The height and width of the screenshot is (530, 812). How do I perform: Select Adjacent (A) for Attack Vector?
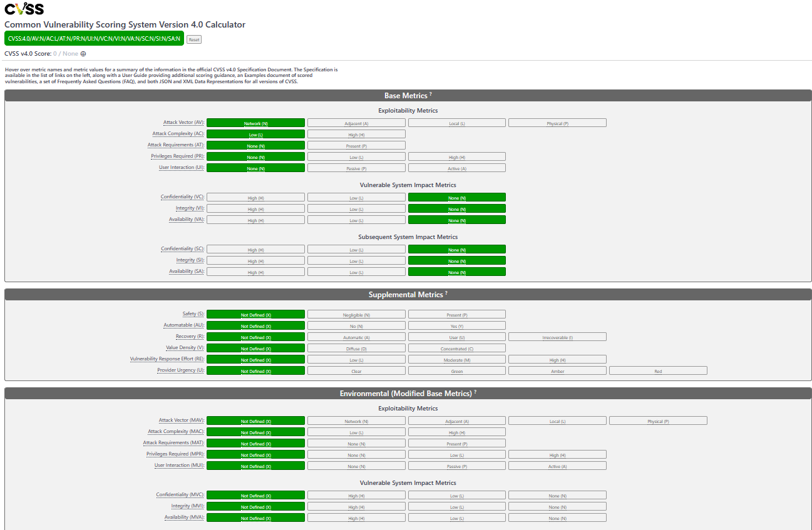(x=356, y=122)
